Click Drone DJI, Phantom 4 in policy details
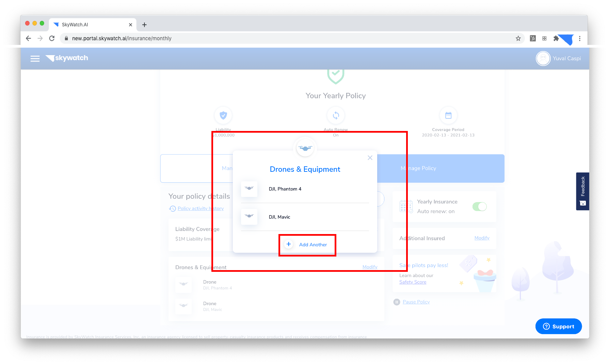The image size is (608, 364). click(x=218, y=285)
